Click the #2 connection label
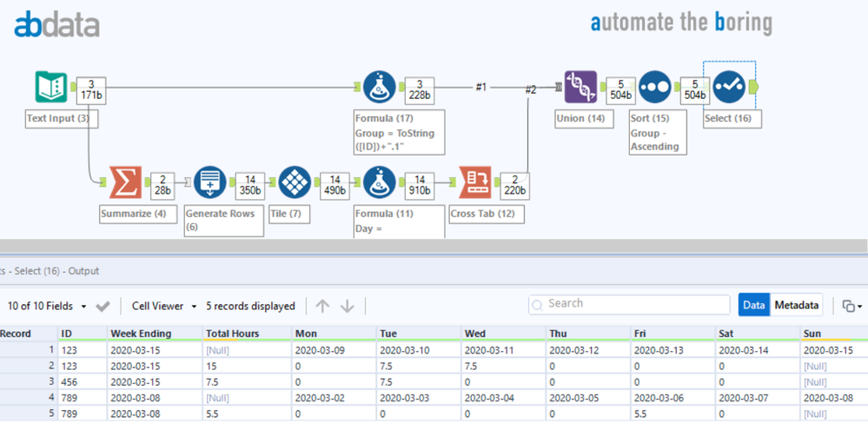The image size is (868, 423). (x=530, y=89)
